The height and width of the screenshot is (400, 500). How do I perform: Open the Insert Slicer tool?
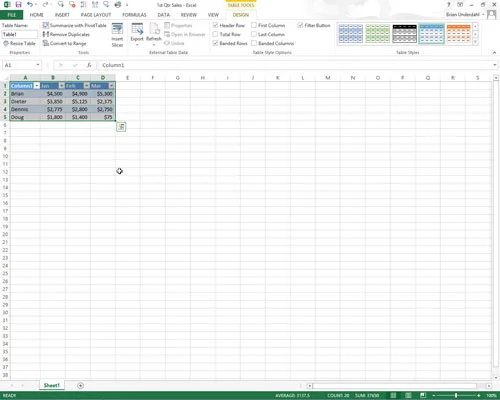coord(117,35)
